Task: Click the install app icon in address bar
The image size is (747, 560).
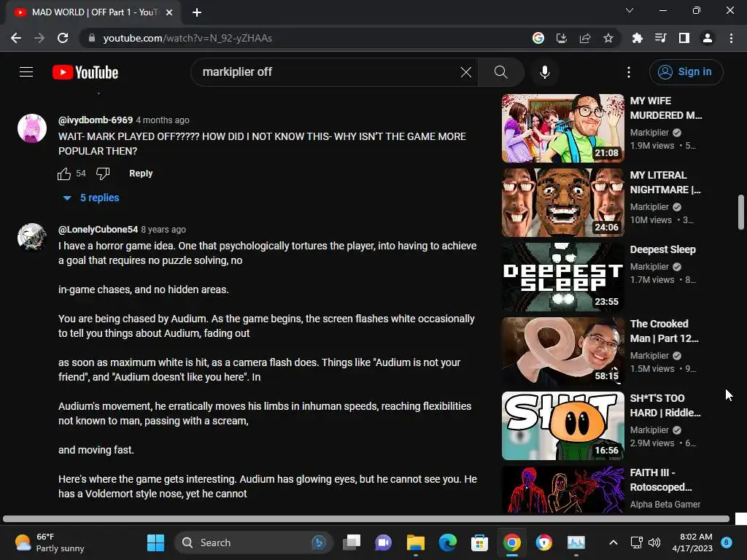Action: (562, 38)
